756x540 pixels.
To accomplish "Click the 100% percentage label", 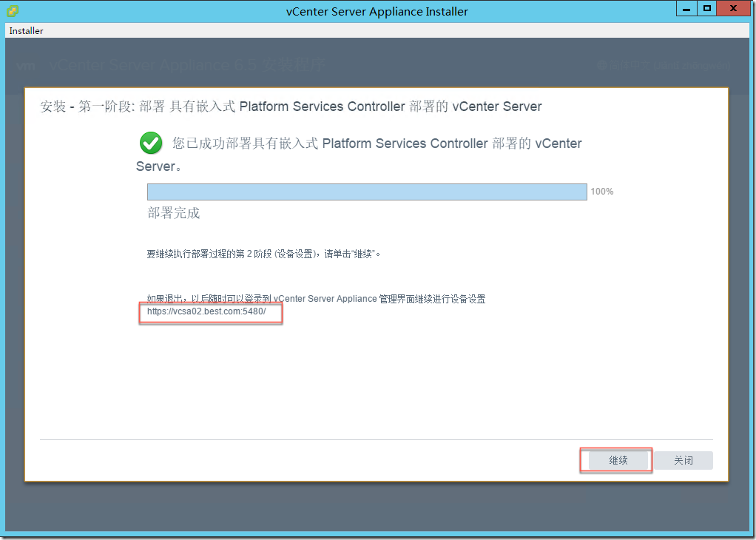I will tap(601, 192).
